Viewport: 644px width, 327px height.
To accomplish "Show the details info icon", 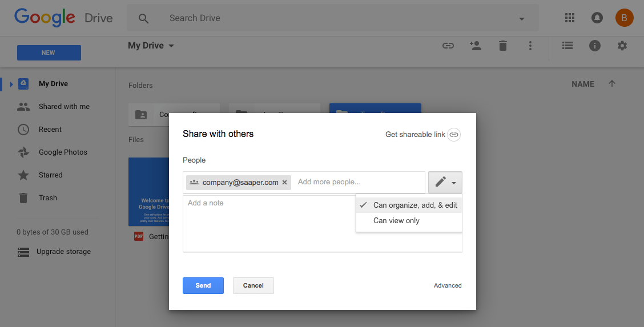I will (595, 46).
